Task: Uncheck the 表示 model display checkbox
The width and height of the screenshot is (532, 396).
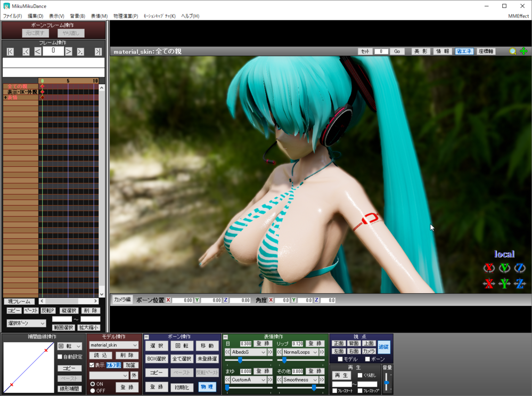Action: tap(92, 365)
